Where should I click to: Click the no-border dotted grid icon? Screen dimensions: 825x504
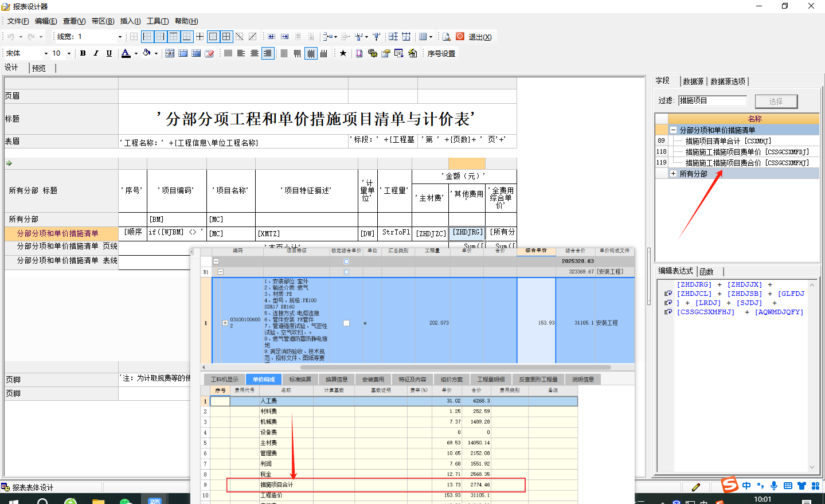click(x=134, y=37)
